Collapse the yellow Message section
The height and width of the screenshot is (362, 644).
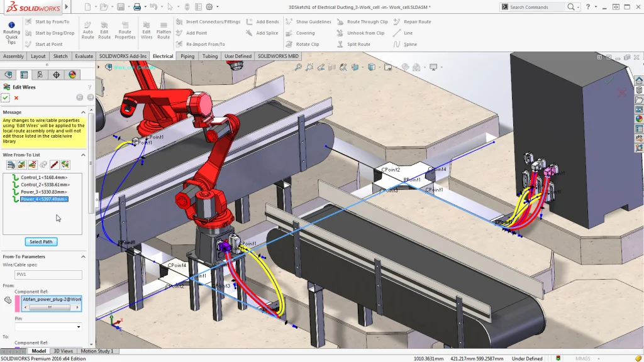pyautogui.click(x=82, y=112)
